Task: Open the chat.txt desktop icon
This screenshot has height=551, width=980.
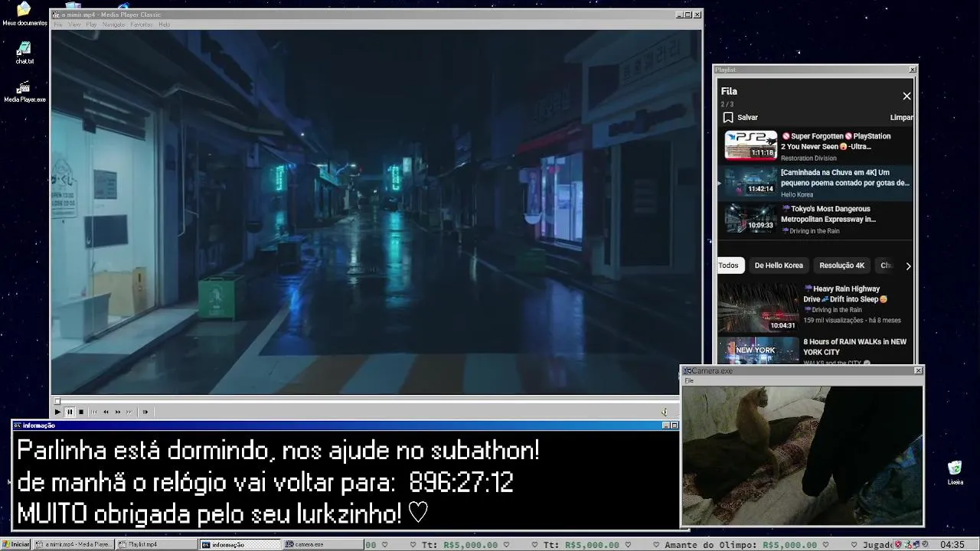Action: point(24,53)
